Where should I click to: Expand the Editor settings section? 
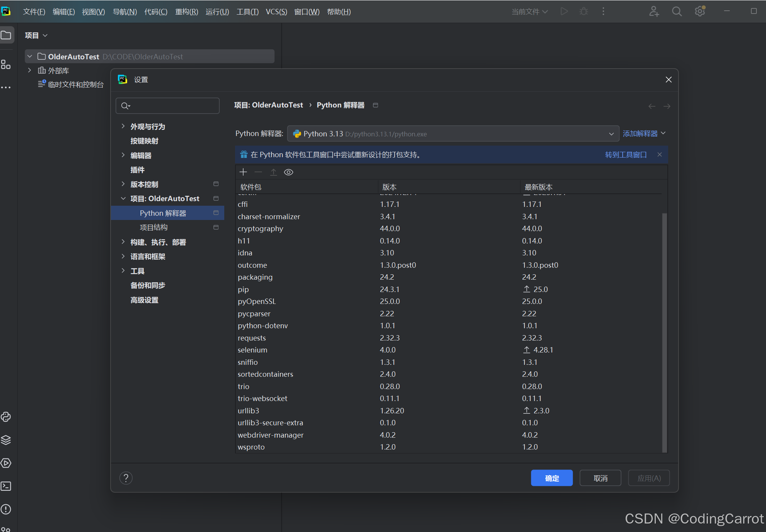coord(123,155)
